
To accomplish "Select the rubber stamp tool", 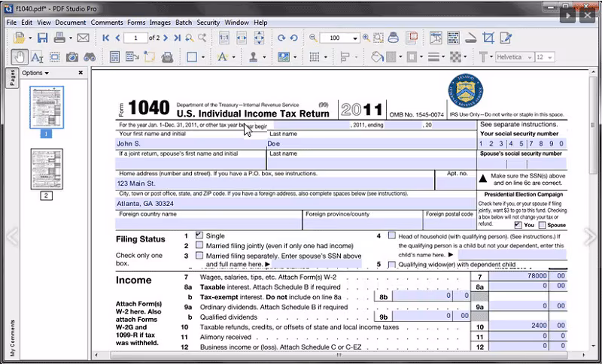I will point(253,58).
